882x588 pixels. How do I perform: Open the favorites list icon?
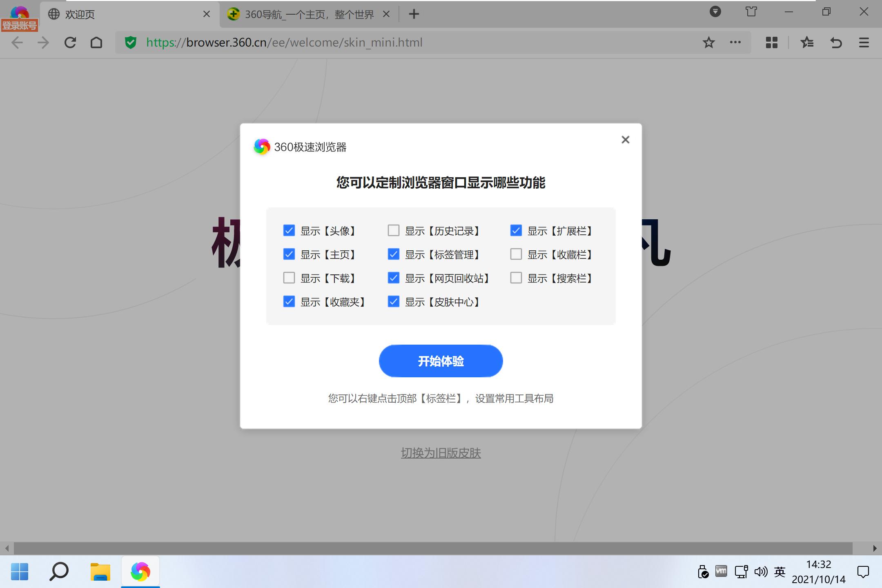pos(807,42)
